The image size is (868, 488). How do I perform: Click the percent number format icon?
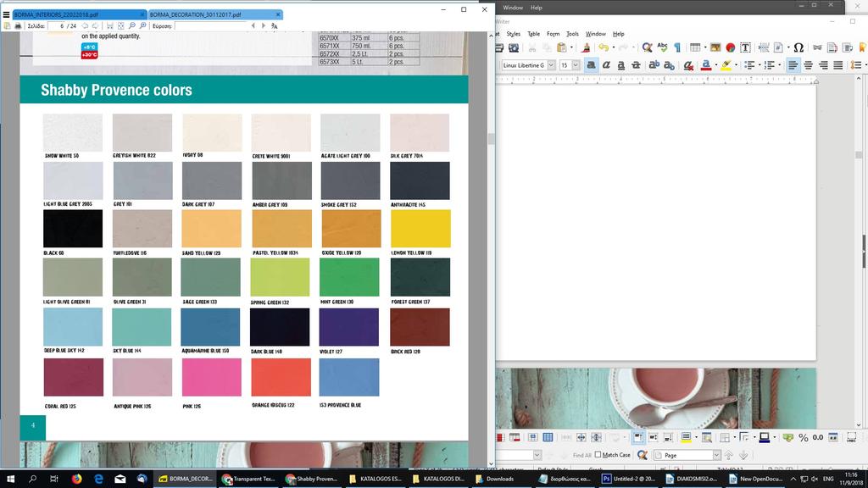pyautogui.click(x=804, y=438)
